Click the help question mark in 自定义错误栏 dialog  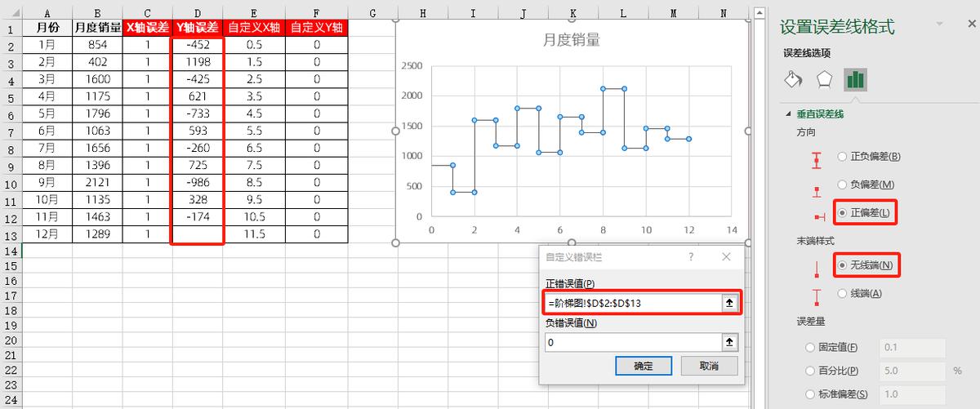pyautogui.click(x=691, y=256)
